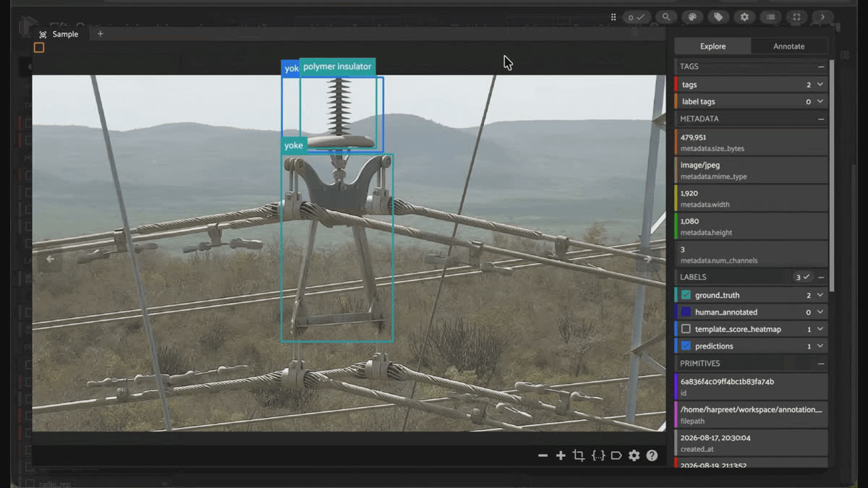Tick the orange sample selection checkbox
This screenshot has height=488, width=868.
(x=39, y=48)
